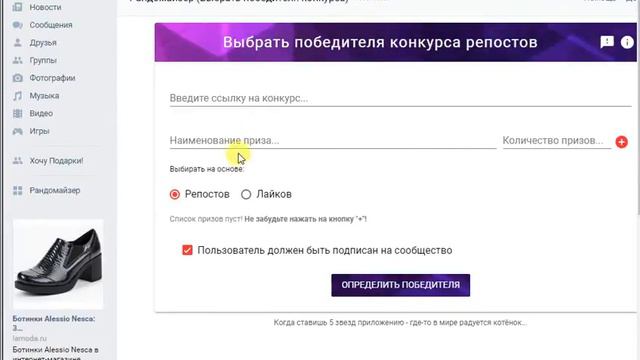Click ОПРЕДЕЛИТЬ ПОБЕДИТЕЛЯ button
The image size is (640, 360).
point(400,285)
